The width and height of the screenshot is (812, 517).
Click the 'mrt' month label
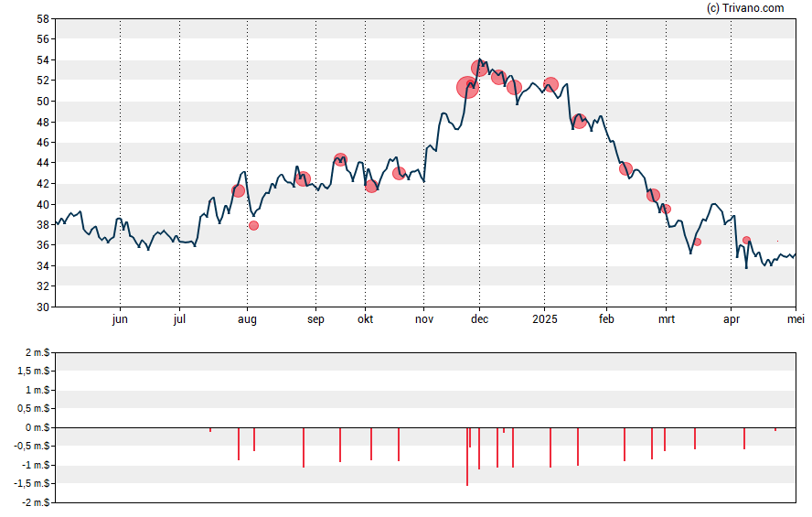pos(667,319)
